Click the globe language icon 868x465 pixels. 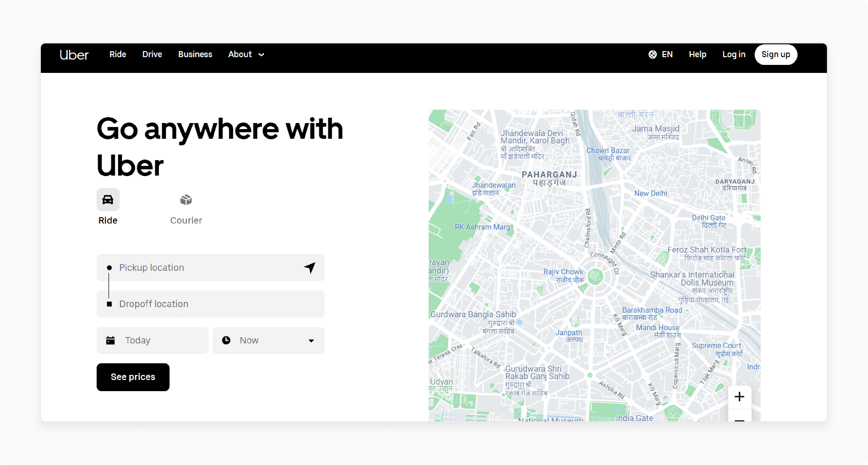(x=652, y=54)
